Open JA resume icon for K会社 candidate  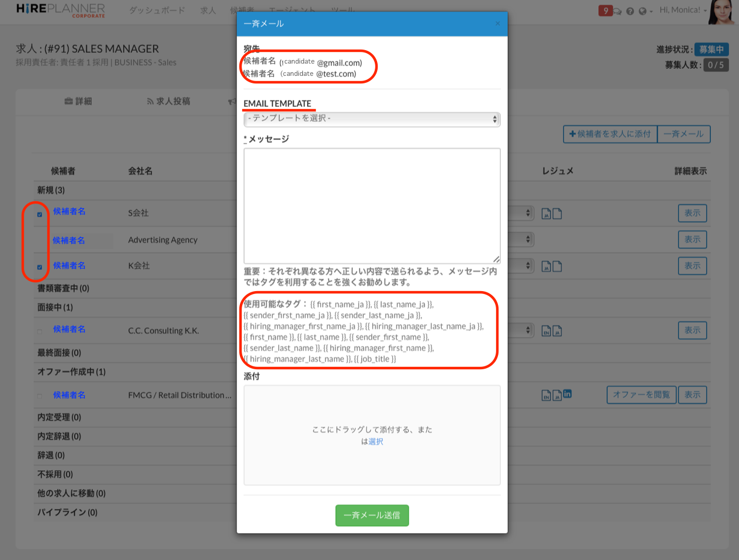(x=546, y=267)
